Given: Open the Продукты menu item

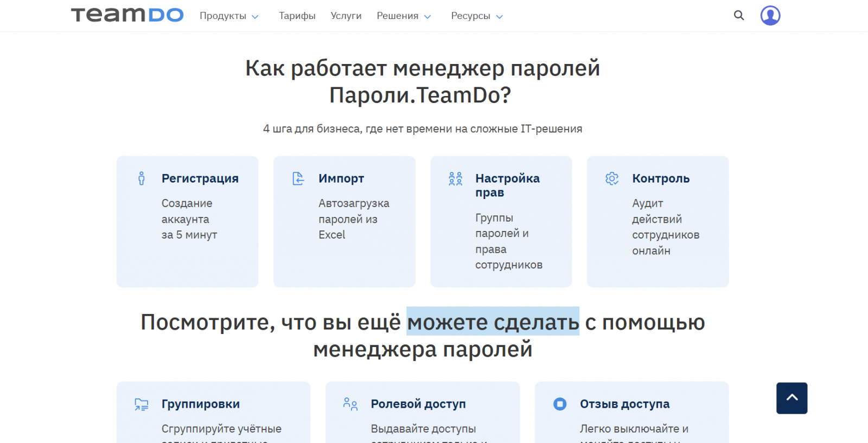Looking at the screenshot, I should (x=223, y=16).
